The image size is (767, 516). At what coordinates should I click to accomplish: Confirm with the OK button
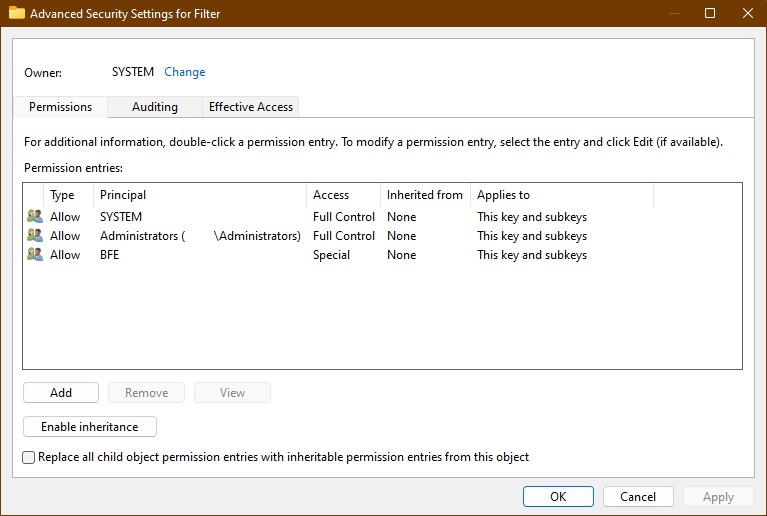coord(558,496)
